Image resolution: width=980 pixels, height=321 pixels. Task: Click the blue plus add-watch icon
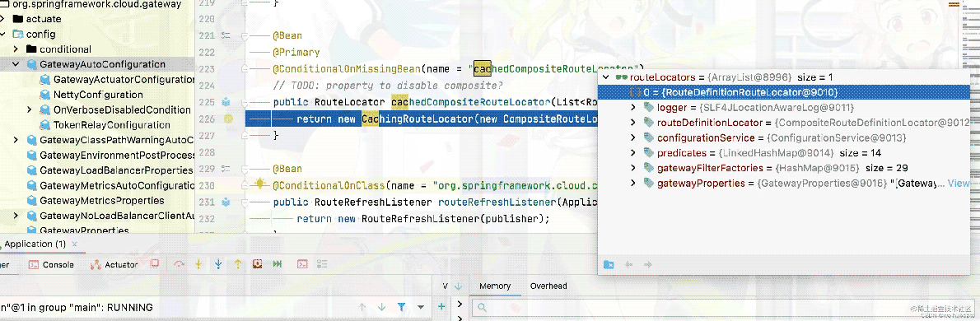pyautogui.click(x=441, y=307)
